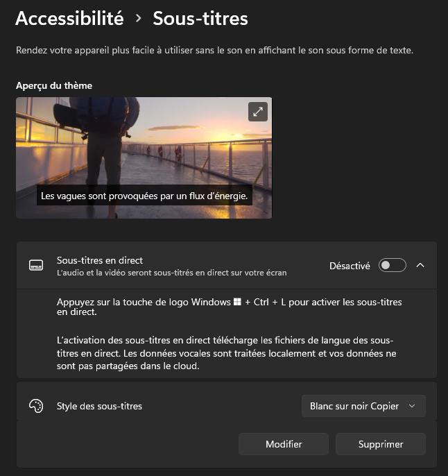Viewport: 448px width, 476px height.
Task: Click the palette icon for caption style
Action: click(36, 406)
